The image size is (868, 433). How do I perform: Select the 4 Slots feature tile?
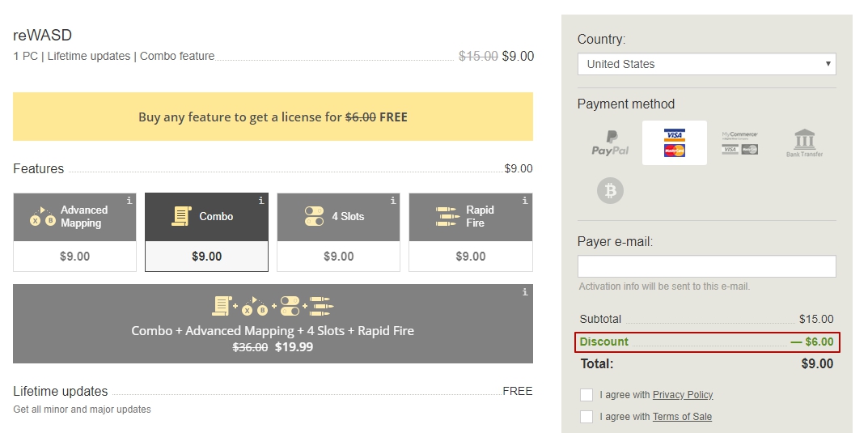click(x=338, y=231)
